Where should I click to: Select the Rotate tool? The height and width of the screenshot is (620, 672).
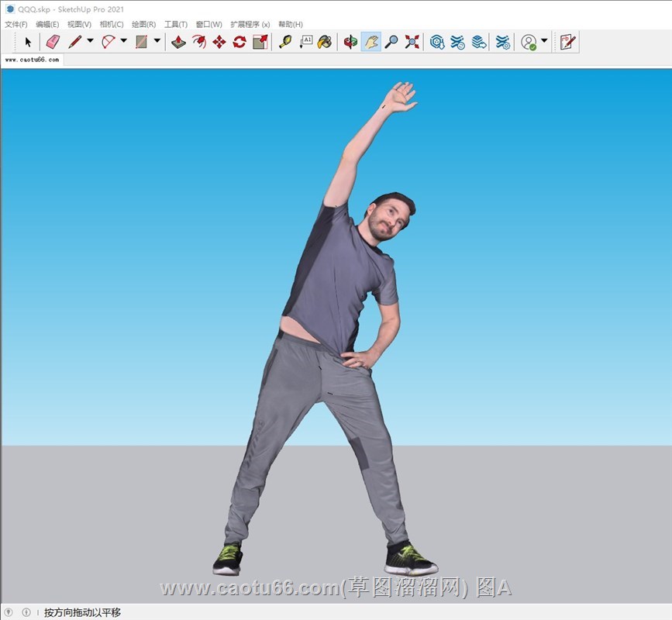coord(240,42)
